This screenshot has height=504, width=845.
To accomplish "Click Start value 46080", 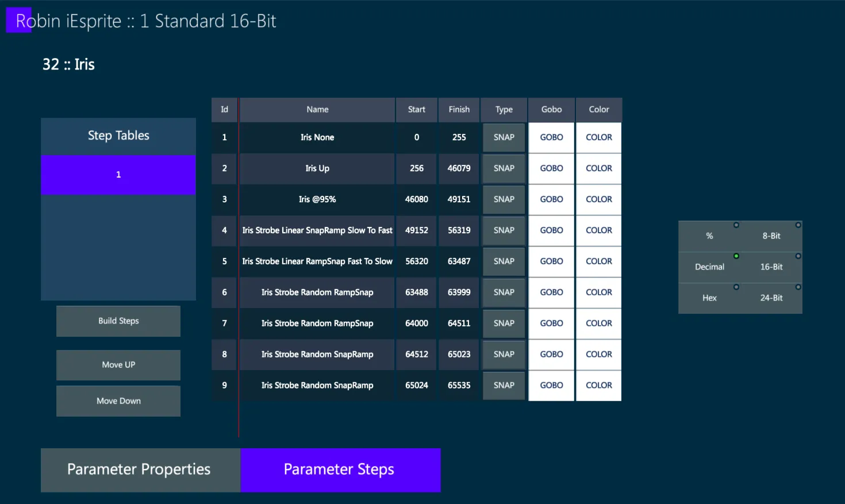I will (x=417, y=199).
